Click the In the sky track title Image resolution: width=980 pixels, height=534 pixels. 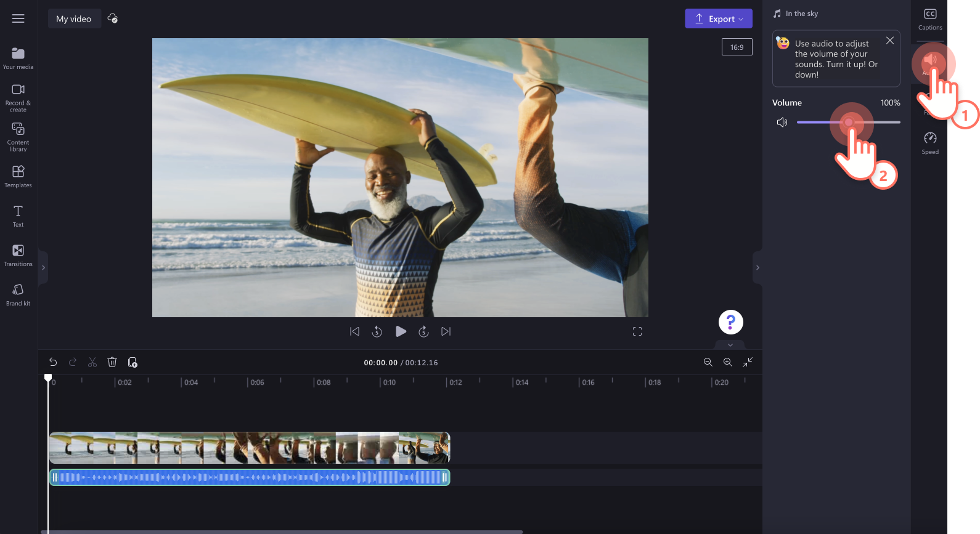coord(802,14)
